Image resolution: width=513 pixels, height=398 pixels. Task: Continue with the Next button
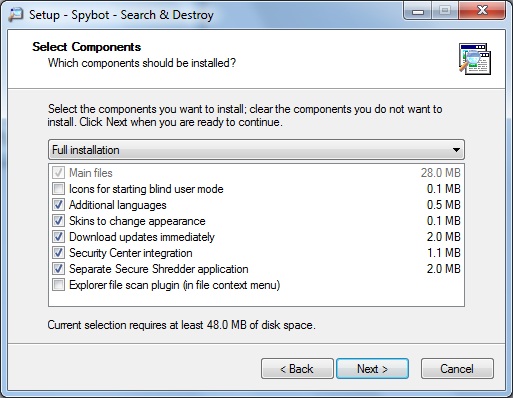click(372, 369)
